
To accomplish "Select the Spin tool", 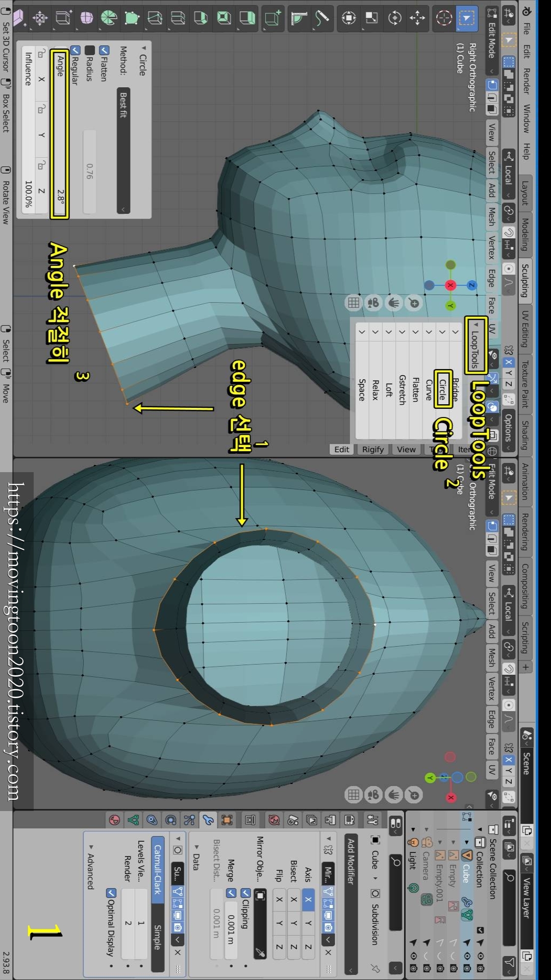I will pyautogui.click(x=109, y=18).
